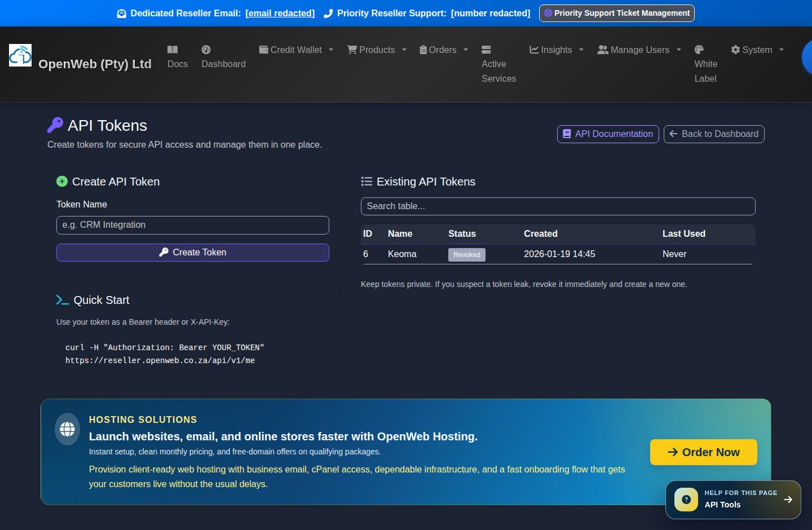Image resolution: width=812 pixels, height=530 pixels.
Task: Sort table by Status column header
Action: (462, 234)
